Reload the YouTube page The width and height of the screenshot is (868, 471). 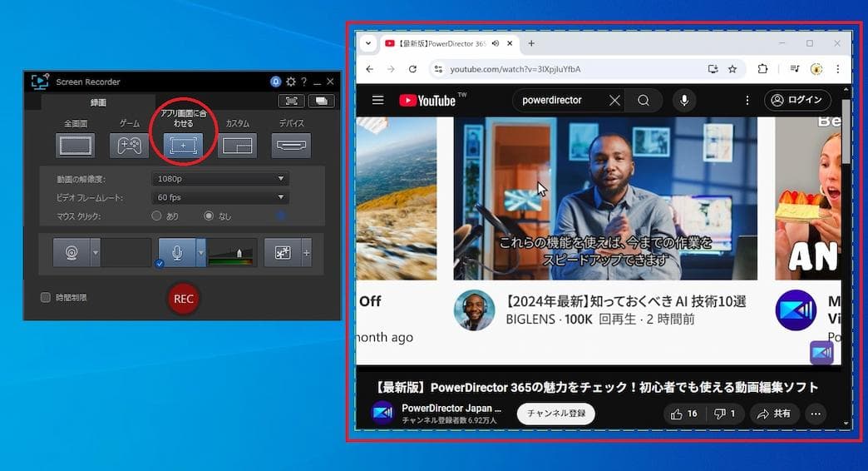coord(412,69)
